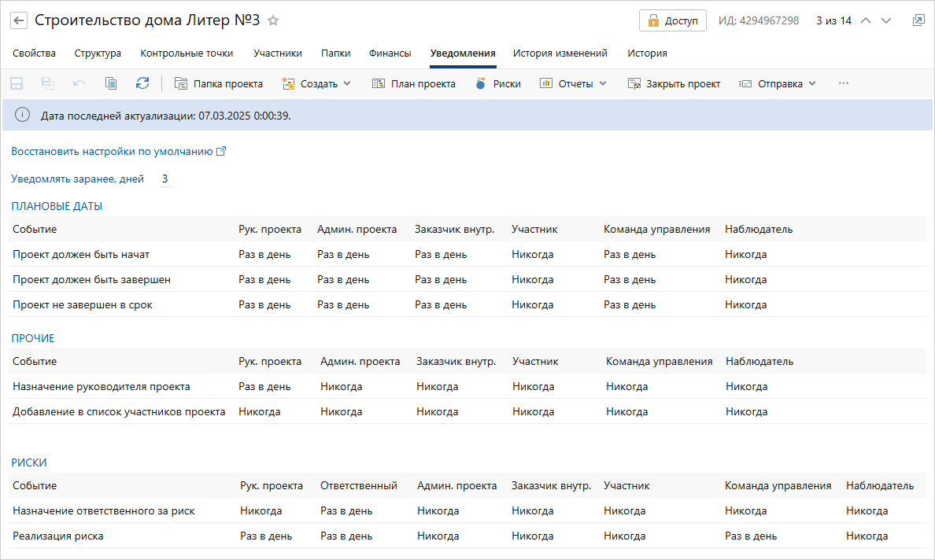935x560 pixels.
Task: Select row Назначение руководителя проекта
Action: 468,387
